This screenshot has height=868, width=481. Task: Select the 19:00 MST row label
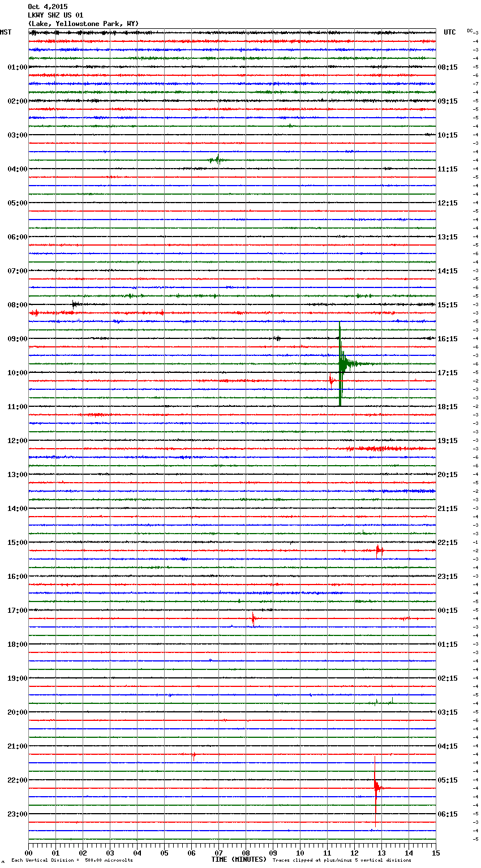click(x=18, y=678)
